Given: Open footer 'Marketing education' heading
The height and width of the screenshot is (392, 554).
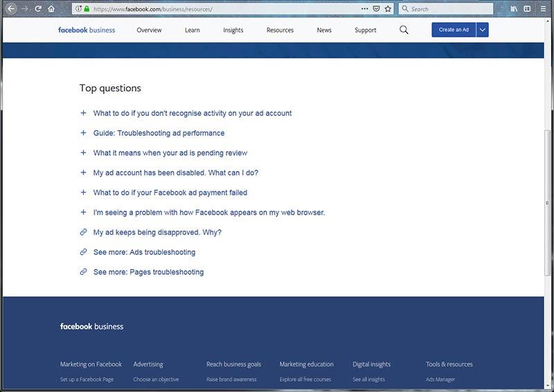Looking at the screenshot, I should click(306, 364).
